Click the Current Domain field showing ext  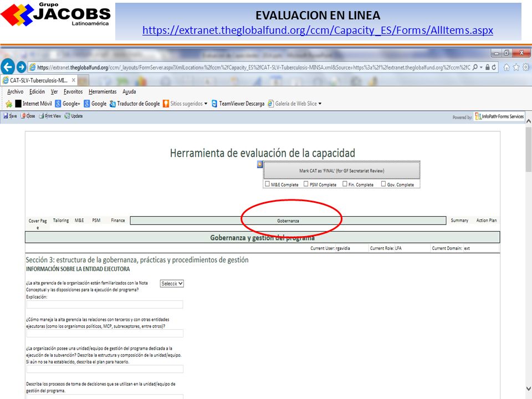481,248
